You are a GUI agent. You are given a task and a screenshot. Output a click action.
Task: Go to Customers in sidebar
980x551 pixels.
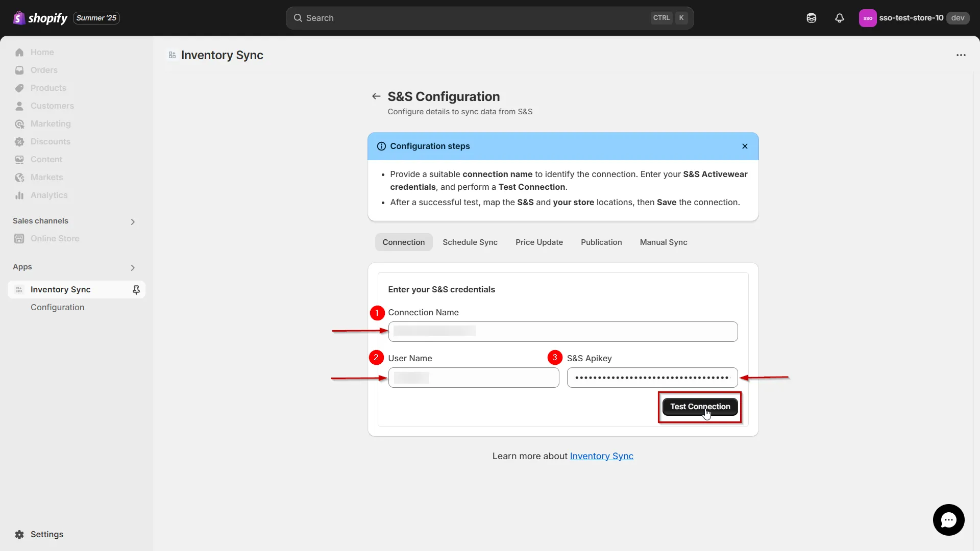tap(77, 106)
